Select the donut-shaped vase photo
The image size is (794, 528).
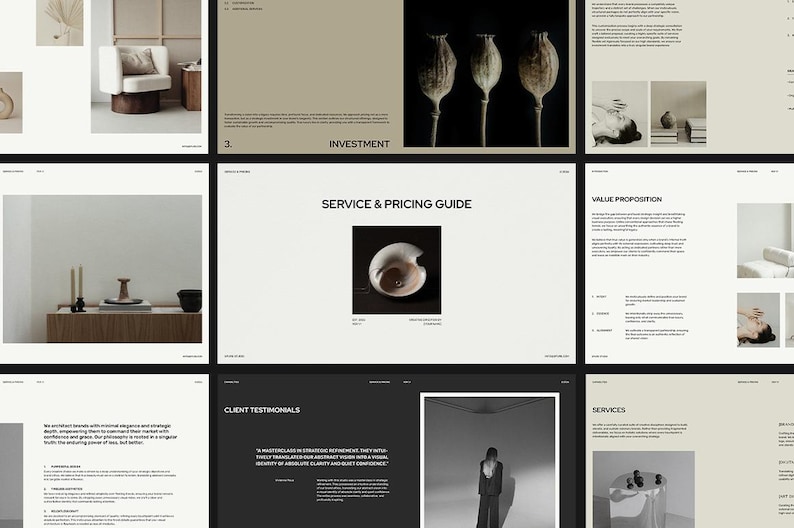coord(11,103)
